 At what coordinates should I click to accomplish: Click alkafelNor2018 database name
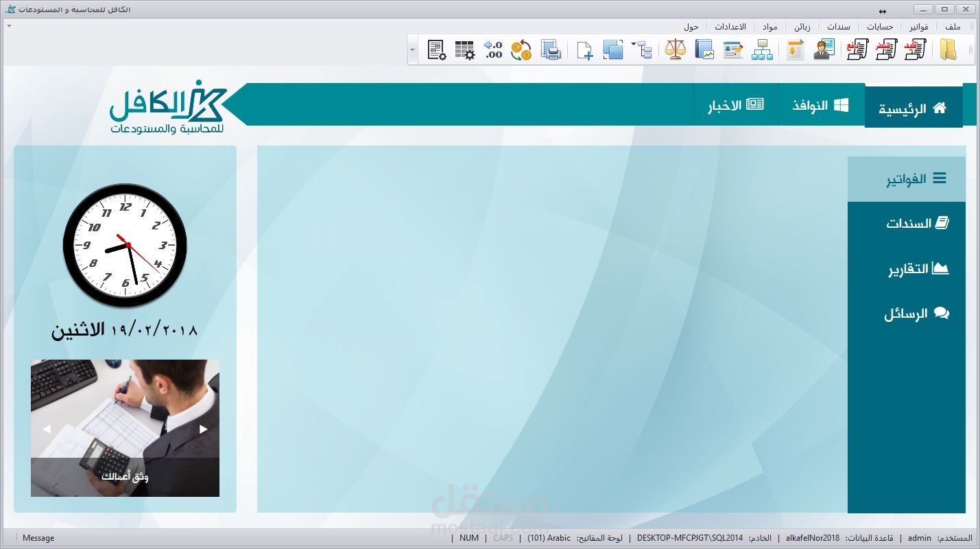tap(813, 538)
